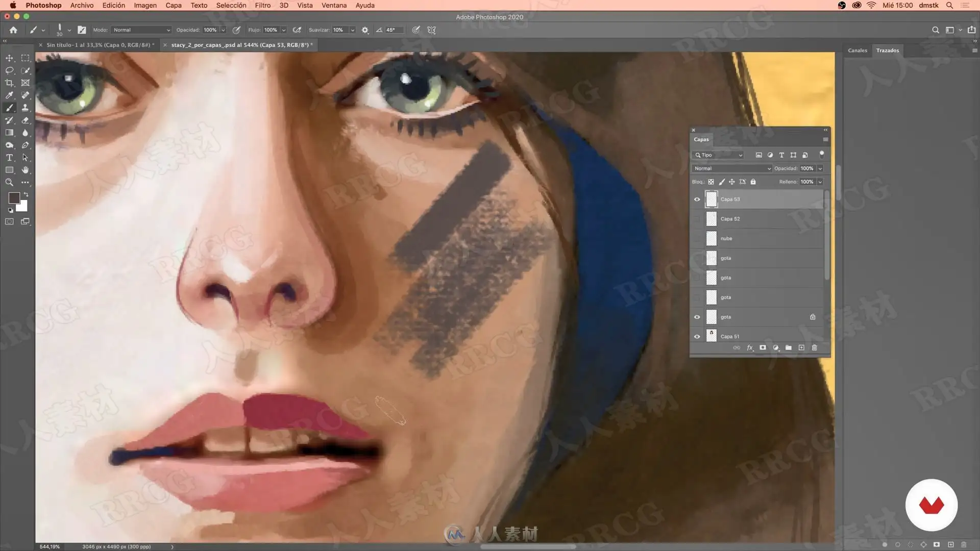Viewport: 980px width, 551px height.
Task: Show the Capa 52 layer
Action: [x=697, y=219]
